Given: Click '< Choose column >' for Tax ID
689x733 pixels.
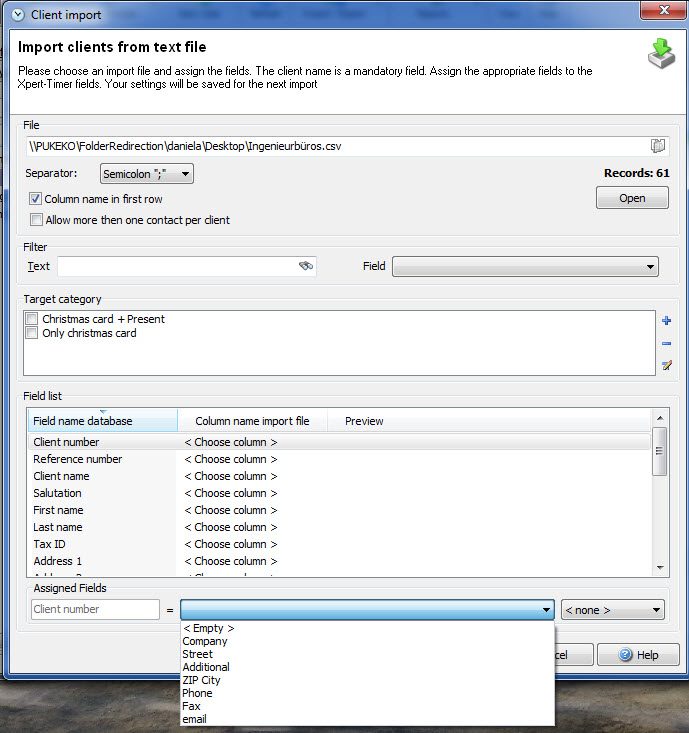Looking at the screenshot, I should coord(231,544).
